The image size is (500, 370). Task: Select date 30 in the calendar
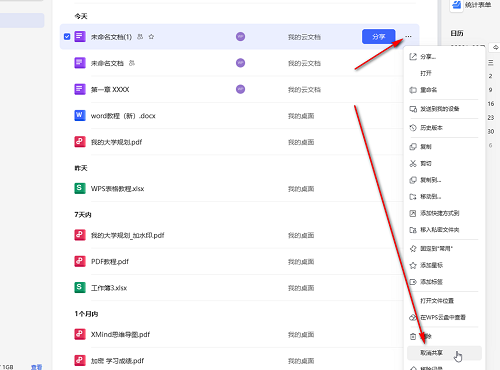pyautogui.click(x=491, y=131)
